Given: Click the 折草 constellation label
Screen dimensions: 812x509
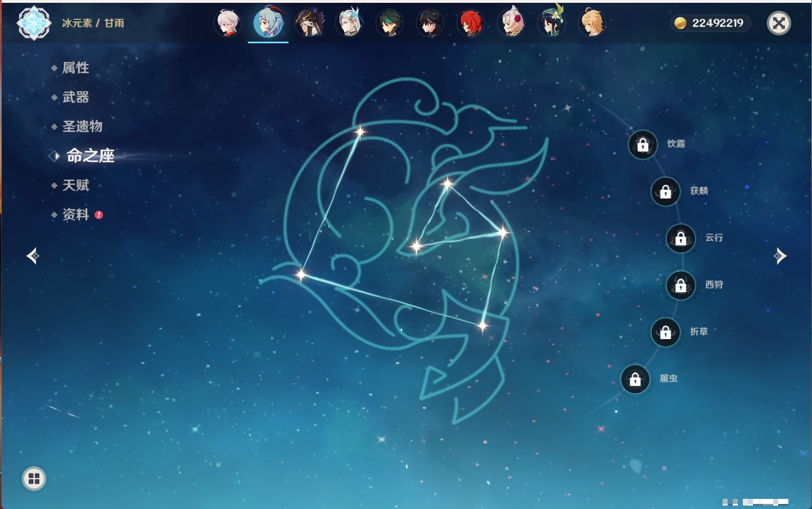Looking at the screenshot, I should pos(699,332).
